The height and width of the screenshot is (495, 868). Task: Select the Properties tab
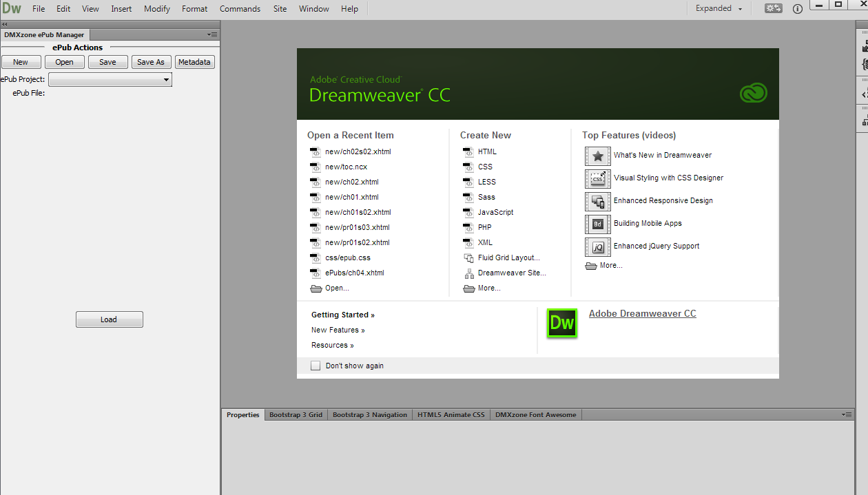click(x=243, y=415)
